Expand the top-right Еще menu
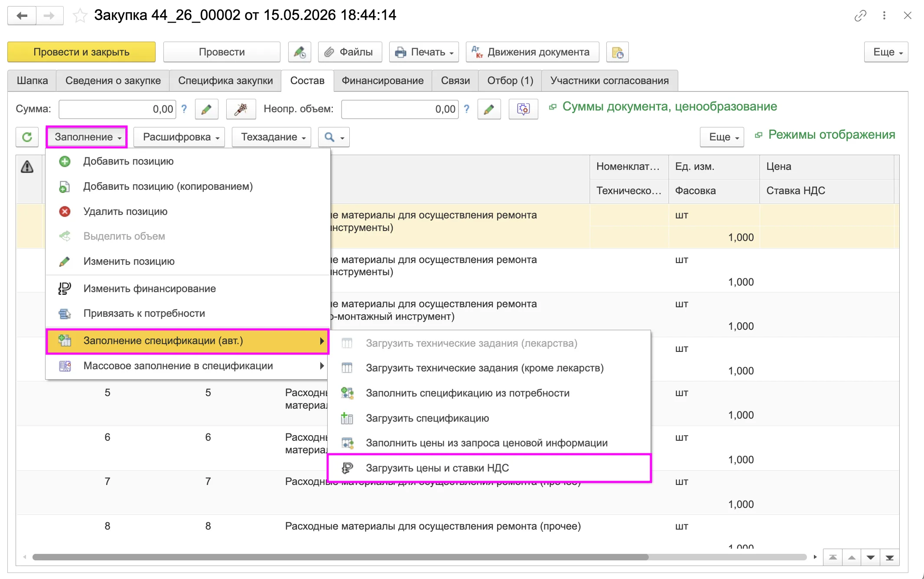This screenshot has height=579, width=924. (x=886, y=52)
